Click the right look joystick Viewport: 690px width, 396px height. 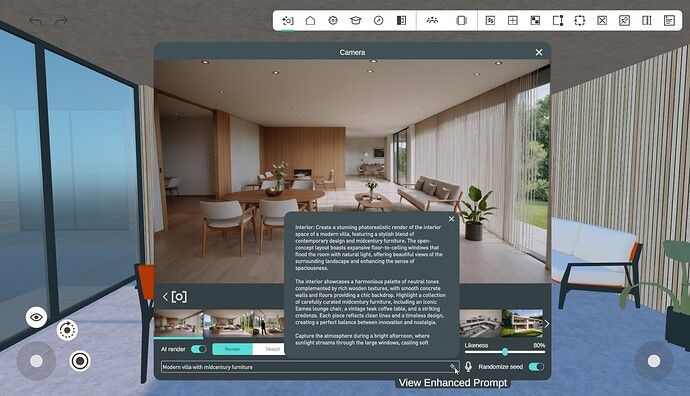[x=654, y=361]
